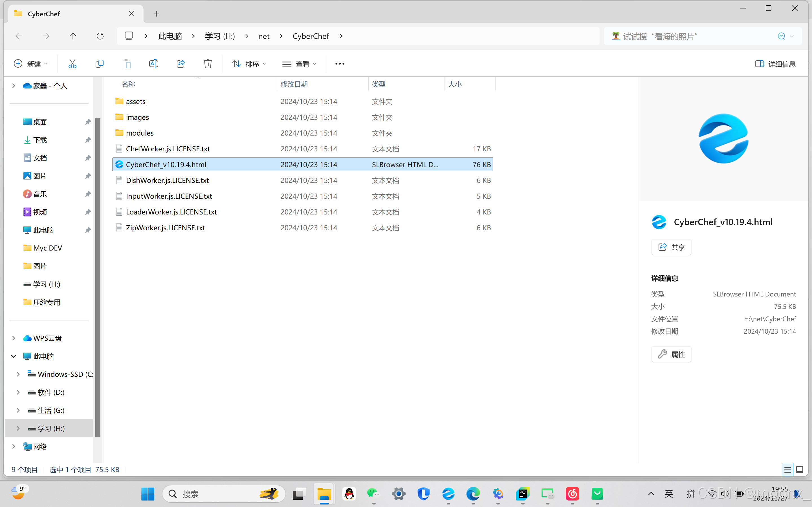
Task: Collapse the 此电脑 tree node
Action: (14, 356)
